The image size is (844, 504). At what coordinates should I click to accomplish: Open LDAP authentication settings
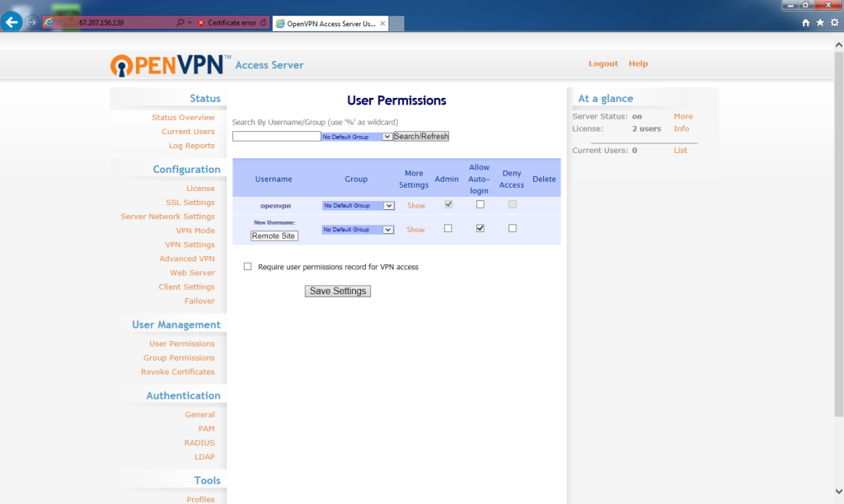click(x=204, y=457)
